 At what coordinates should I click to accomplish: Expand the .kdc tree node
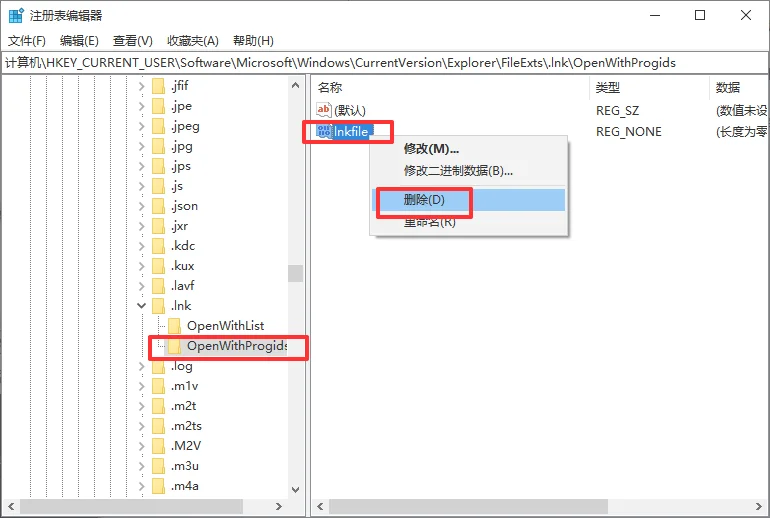pos(141,246)
